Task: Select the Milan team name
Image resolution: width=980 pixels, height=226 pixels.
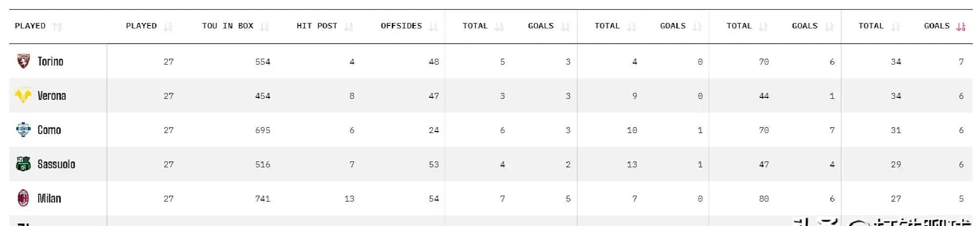Action: coord(49,199)
